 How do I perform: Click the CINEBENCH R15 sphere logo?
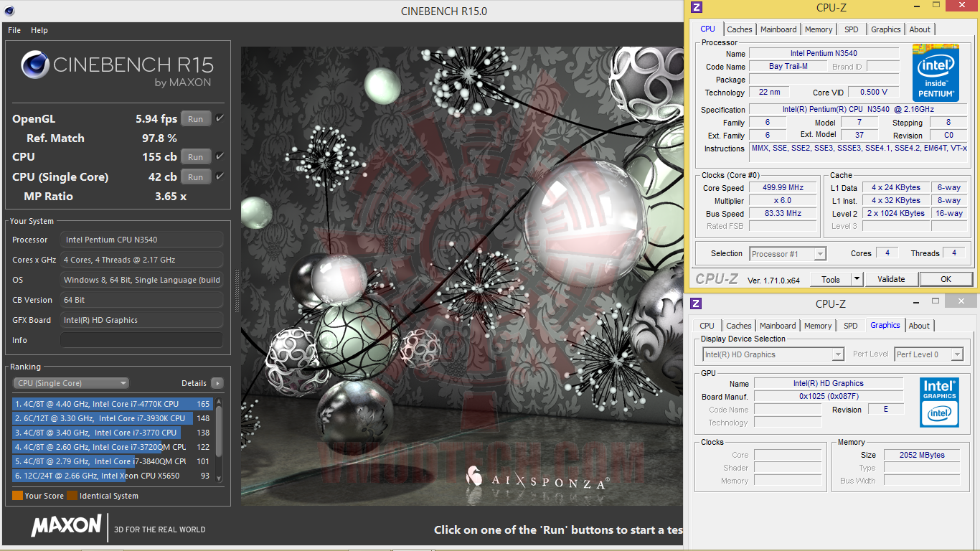pos(35,65)
